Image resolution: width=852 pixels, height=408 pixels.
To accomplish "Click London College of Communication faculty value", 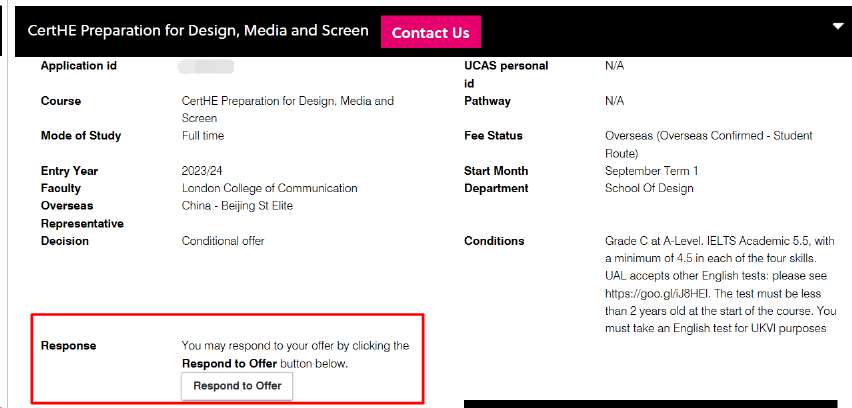I will point(270,189).
